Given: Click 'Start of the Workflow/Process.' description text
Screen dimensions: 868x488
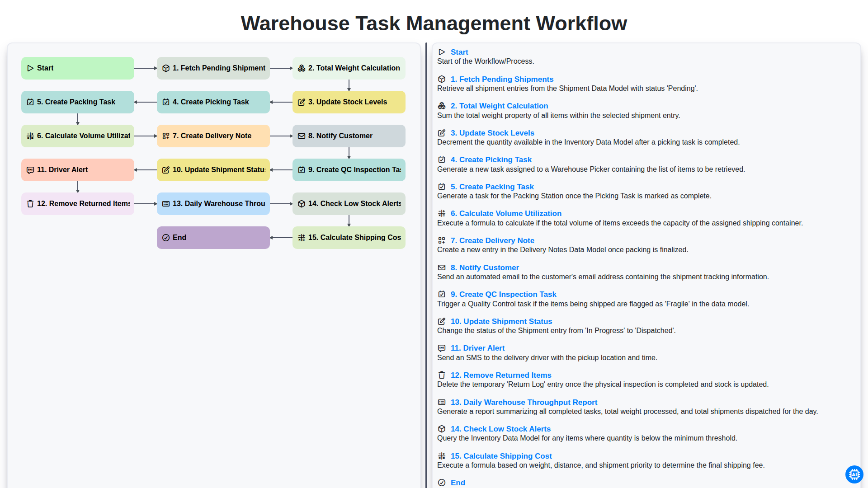Looking at the screenshot, I should [x=486, y=61].
